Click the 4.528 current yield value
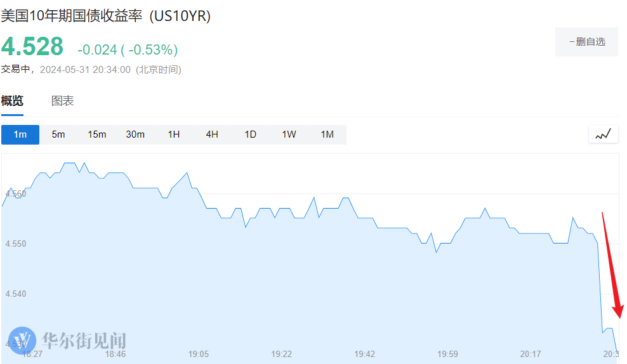627x364 pixels. click(x=32, y=47)
